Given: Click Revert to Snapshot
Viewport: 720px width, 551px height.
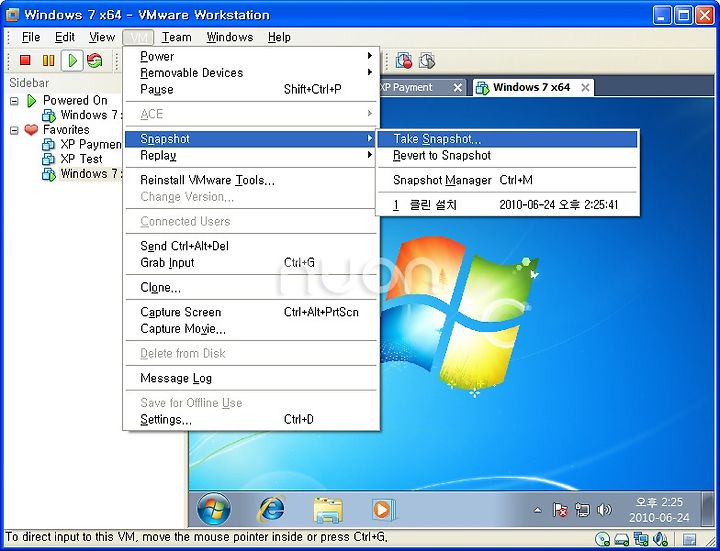Looking at the screenshot, I should [507, 156].
